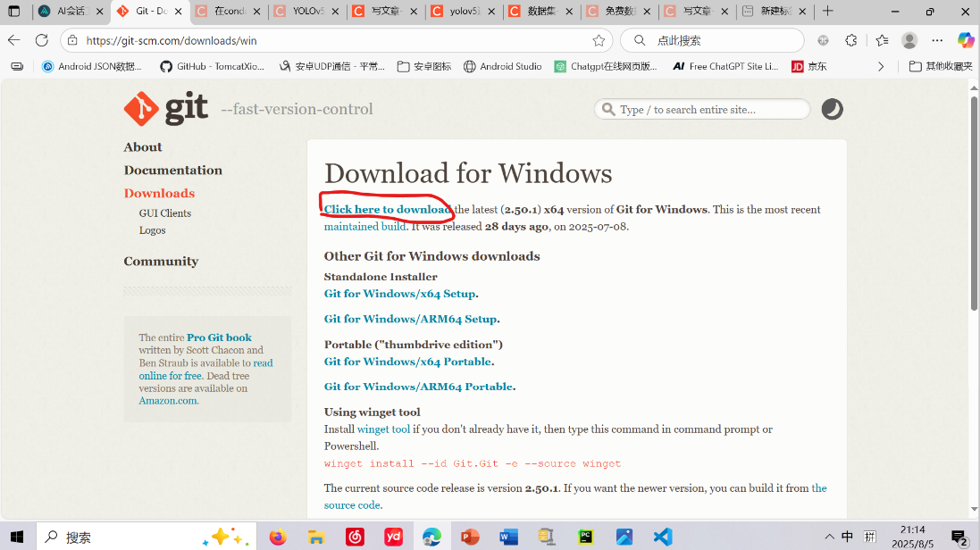Launch Firefox from the taskbar

[x=278, y=537]
